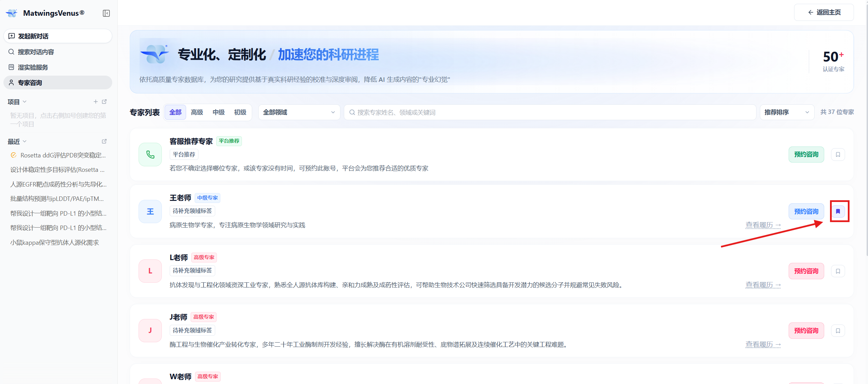Book 客服推荐专家 with 预约咨询
The height and width of the screenshot is (384, 868).
(x=806, y=154)
